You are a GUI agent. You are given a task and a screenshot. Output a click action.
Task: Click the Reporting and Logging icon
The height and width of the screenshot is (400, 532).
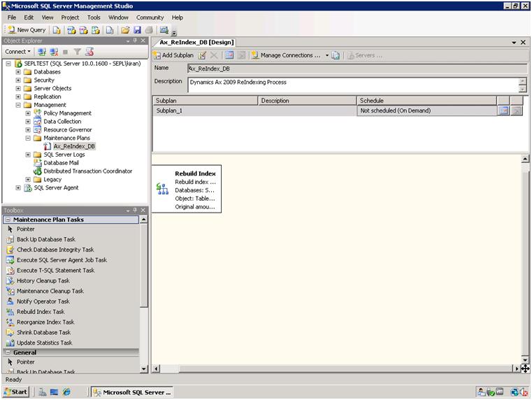click(x=336, y=55)
